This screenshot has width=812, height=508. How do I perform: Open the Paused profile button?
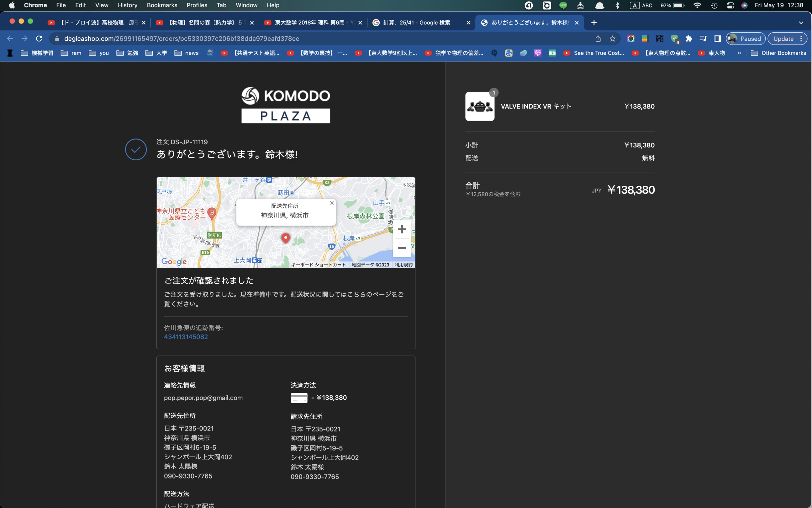[746, 39]
